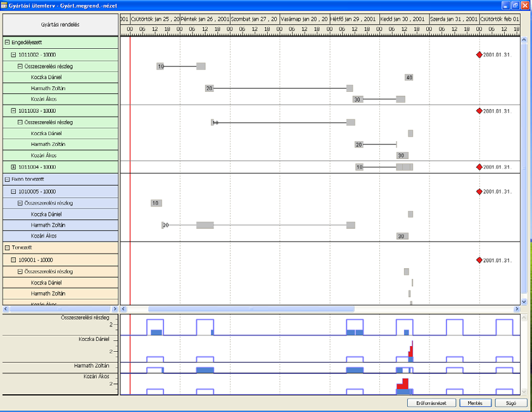532x412 pixels.
Task: Select operation 10 bar of order 1010005
Action: tap(156, 203)
